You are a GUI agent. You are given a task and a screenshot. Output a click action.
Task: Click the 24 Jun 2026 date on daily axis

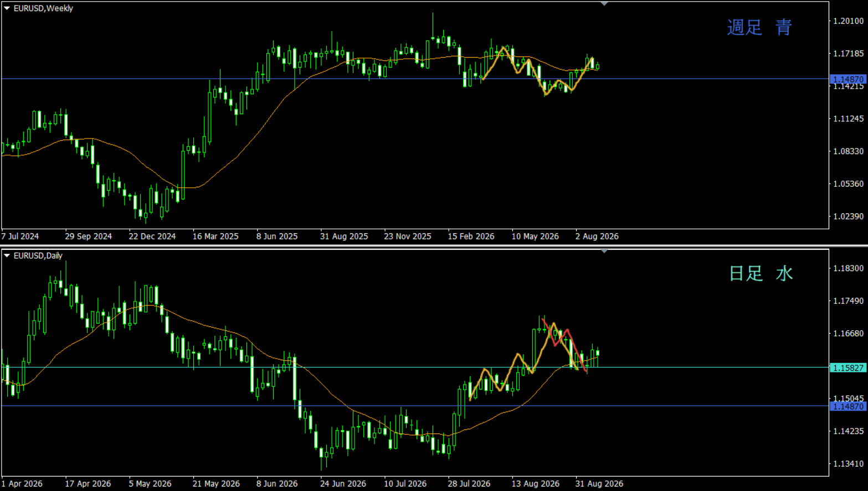tap(343, 483)
